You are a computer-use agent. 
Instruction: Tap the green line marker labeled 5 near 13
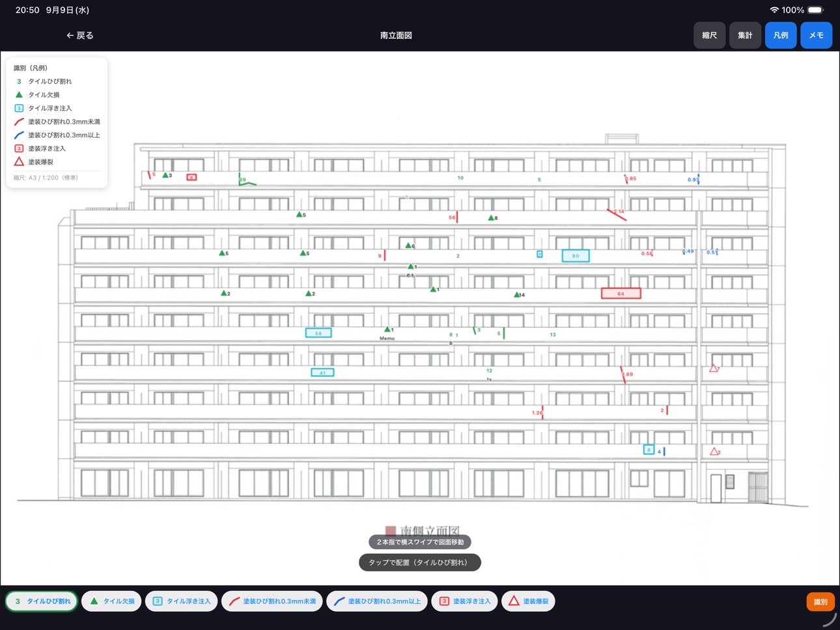coord(501,333)
